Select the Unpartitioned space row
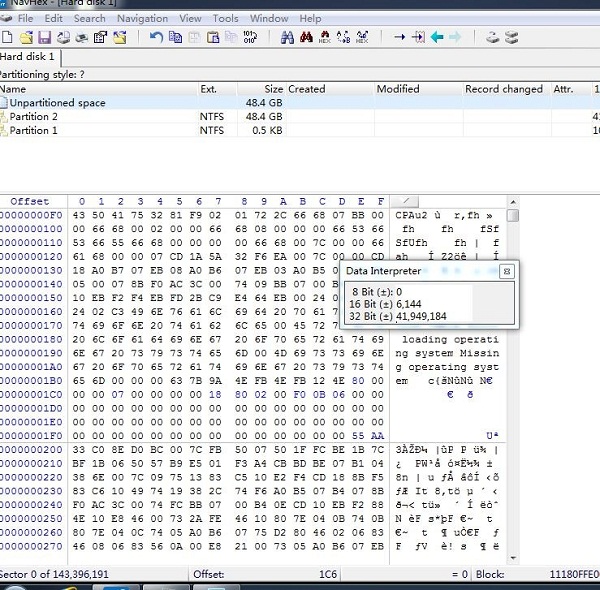Viewport: 600px width, 590px height. [300, 103]
